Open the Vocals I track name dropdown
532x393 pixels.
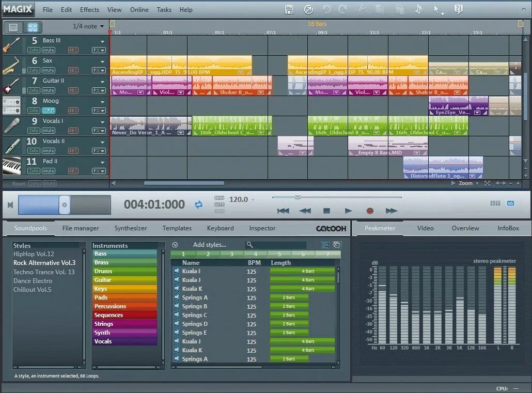[102, 122]
